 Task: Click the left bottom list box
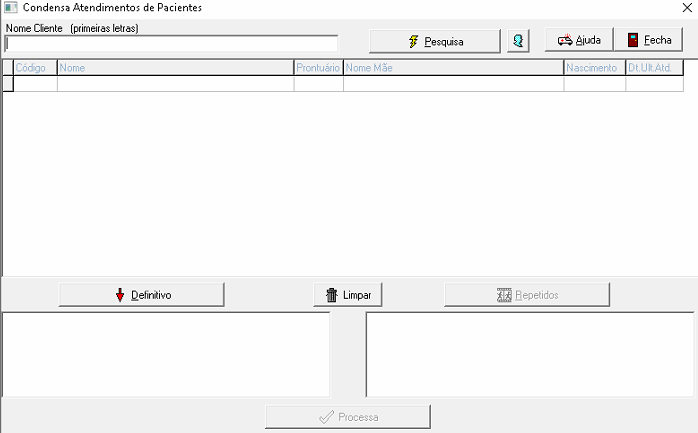[166, 355]
